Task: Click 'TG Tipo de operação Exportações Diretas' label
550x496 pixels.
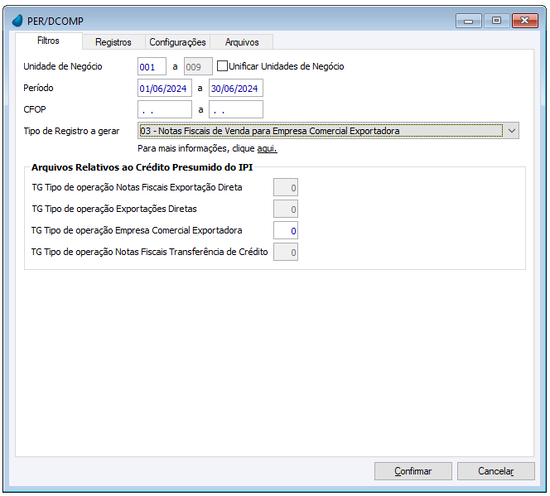Action: click(x=114, y=209)
